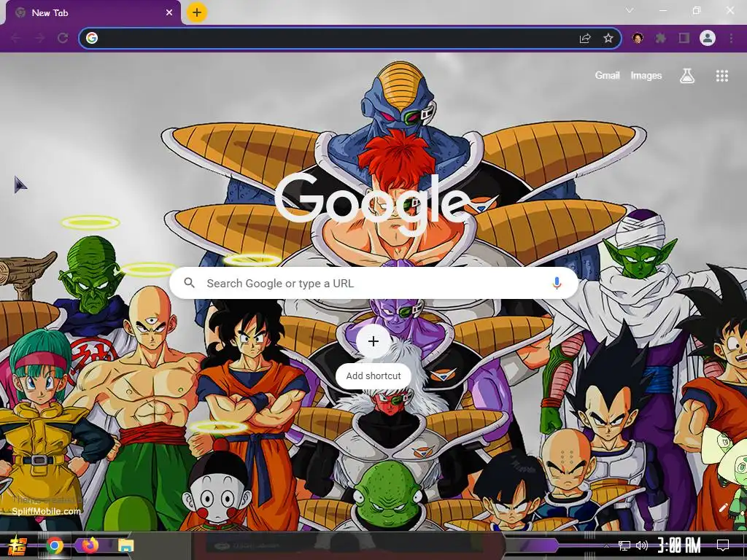747x560 pixels.
Task: Start voice search with microphone icon
Action: 557,284
